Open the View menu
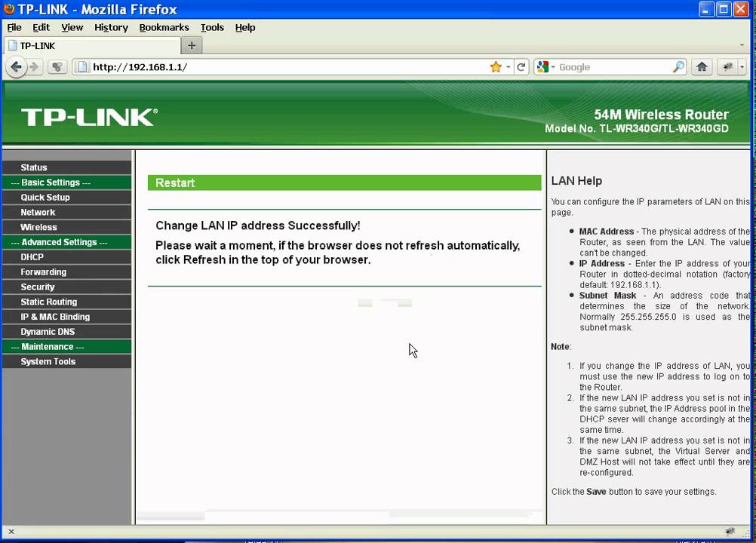 click(x=72, y=27)
